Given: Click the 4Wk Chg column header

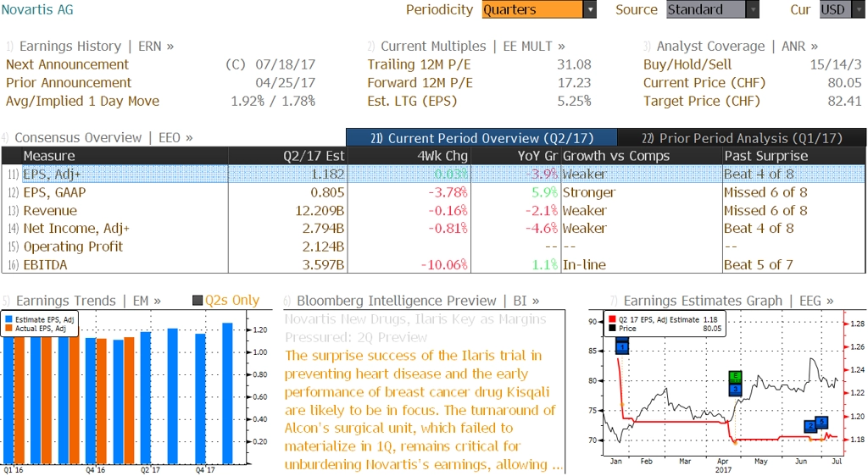Looking at the screenshot, I should click(409, 156).
